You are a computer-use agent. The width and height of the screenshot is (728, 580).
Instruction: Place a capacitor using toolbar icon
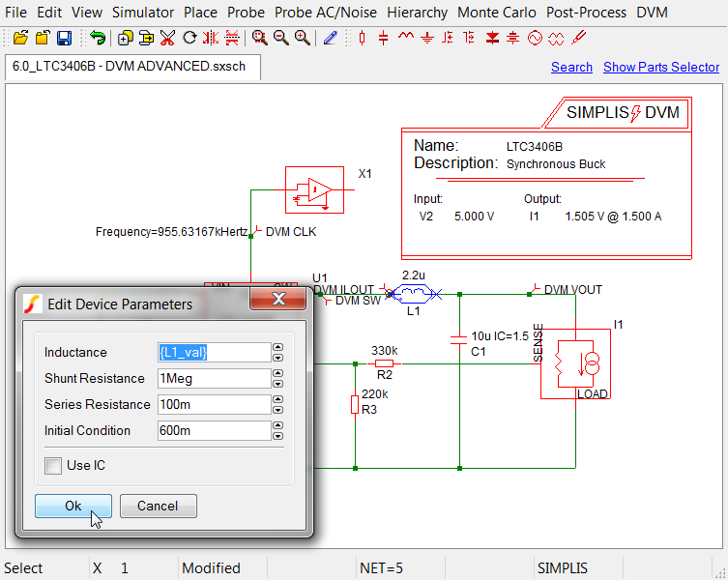(x=384, y=38)
